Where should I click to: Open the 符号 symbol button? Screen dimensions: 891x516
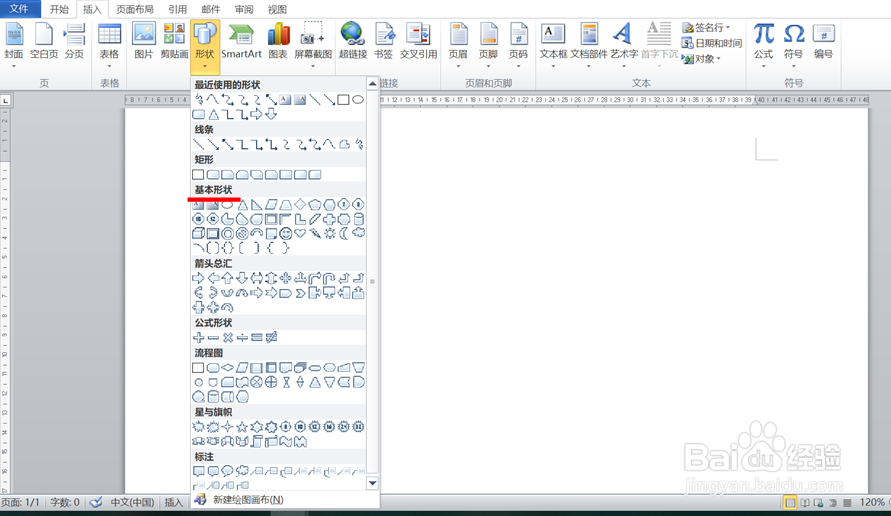tap(793, 41)
